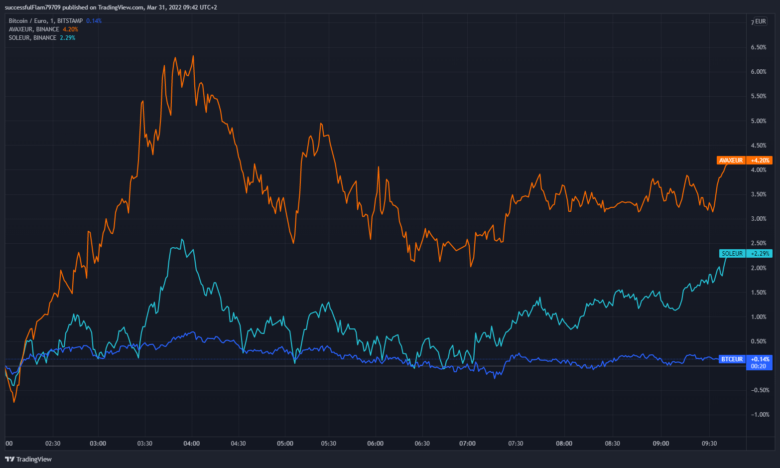Click the 07:30 time axis marker

point(516,444)
